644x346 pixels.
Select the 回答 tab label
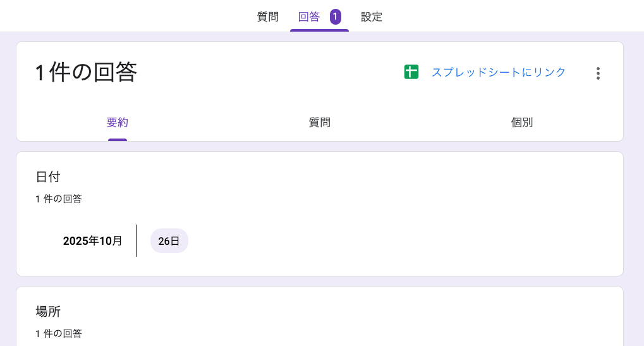pyautogui.click(x=309, y=17)
